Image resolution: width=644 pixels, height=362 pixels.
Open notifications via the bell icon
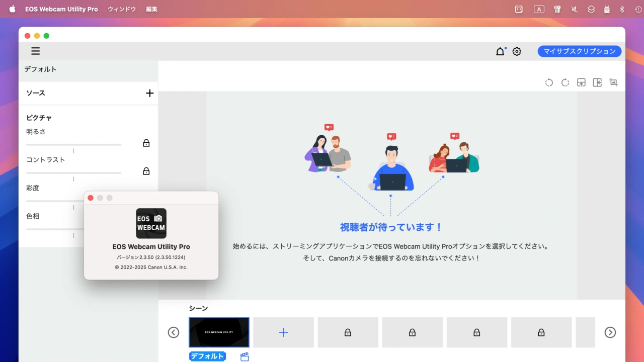pyautogui.click(x=500, y=51)
